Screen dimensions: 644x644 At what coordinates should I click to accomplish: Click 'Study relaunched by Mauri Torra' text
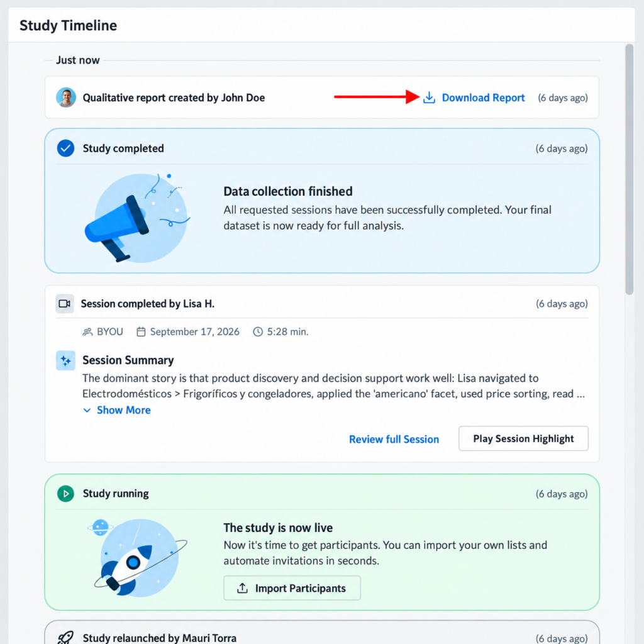tap(160, 638)
